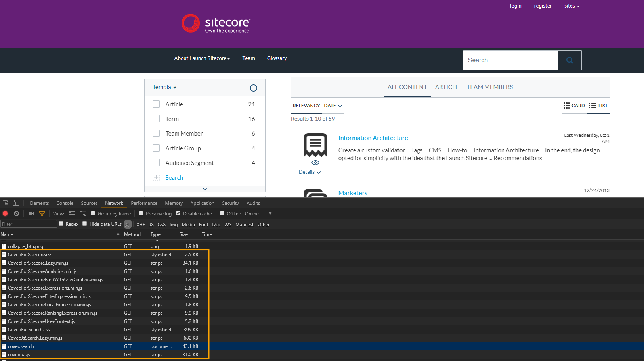
Task: Click the Information Architecture result thumbnail
Action: click(315, 145)
